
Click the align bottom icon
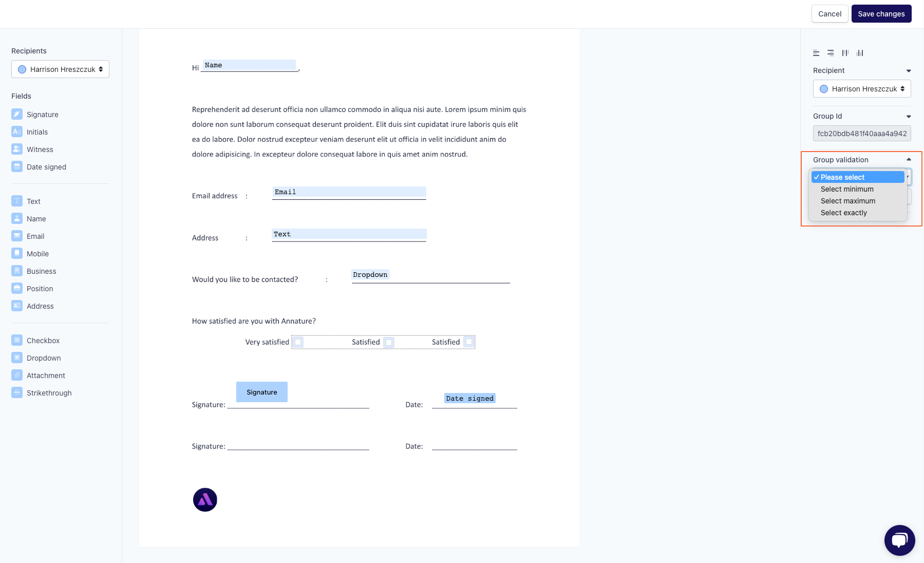click(x=860, y=53)
